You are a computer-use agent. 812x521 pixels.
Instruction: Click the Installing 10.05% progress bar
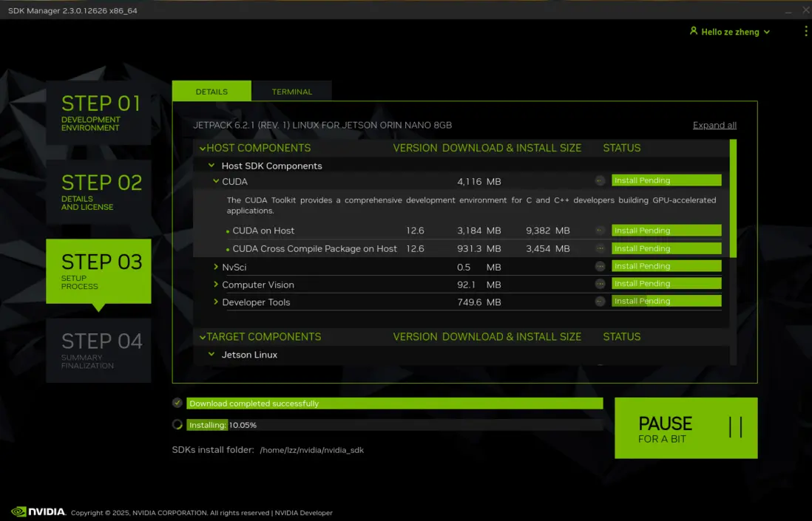tap(395, 425)
